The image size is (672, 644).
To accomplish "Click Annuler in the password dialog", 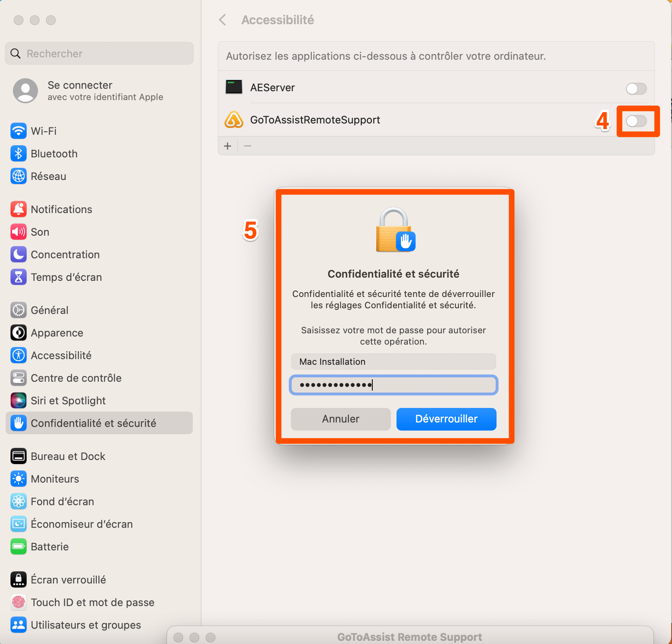I will tap(341, 419).
